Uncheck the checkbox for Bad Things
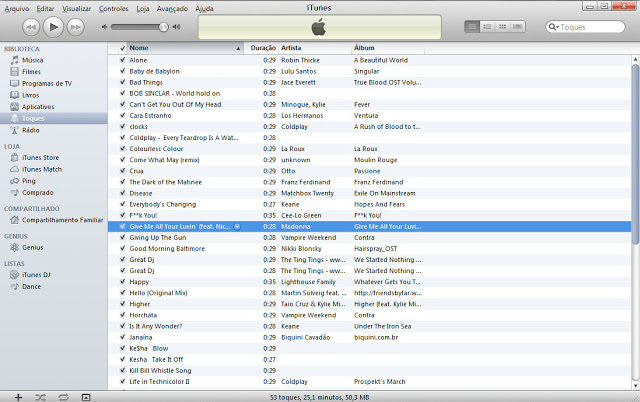Image resolution: width=640 pixels, height=402 pixels. (x=122, y=82)
